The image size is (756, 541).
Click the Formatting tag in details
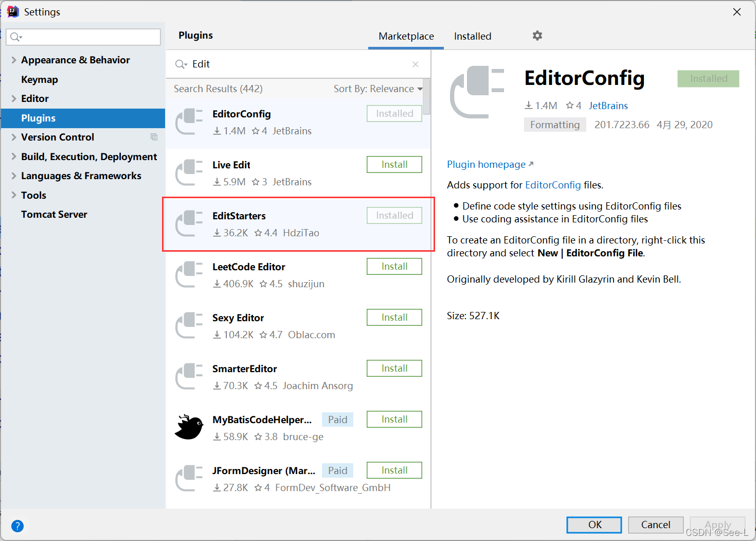coord(555,125)
